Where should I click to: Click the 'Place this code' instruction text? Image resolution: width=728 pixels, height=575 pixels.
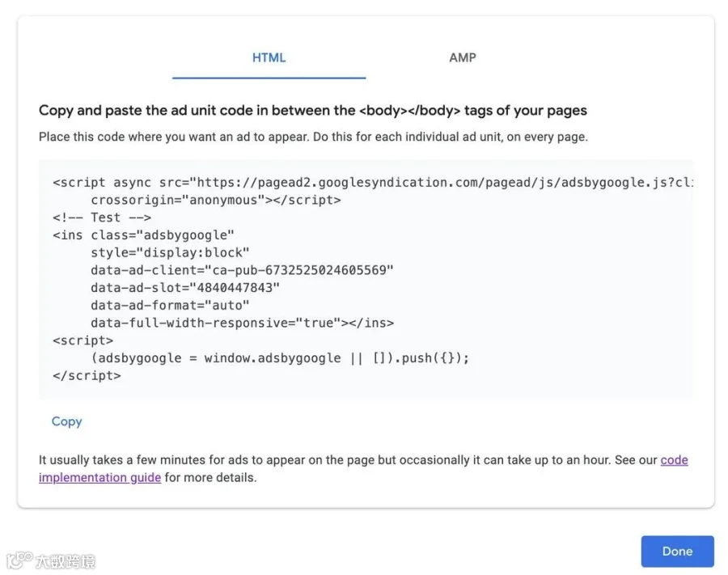click(x=313, y=137)
